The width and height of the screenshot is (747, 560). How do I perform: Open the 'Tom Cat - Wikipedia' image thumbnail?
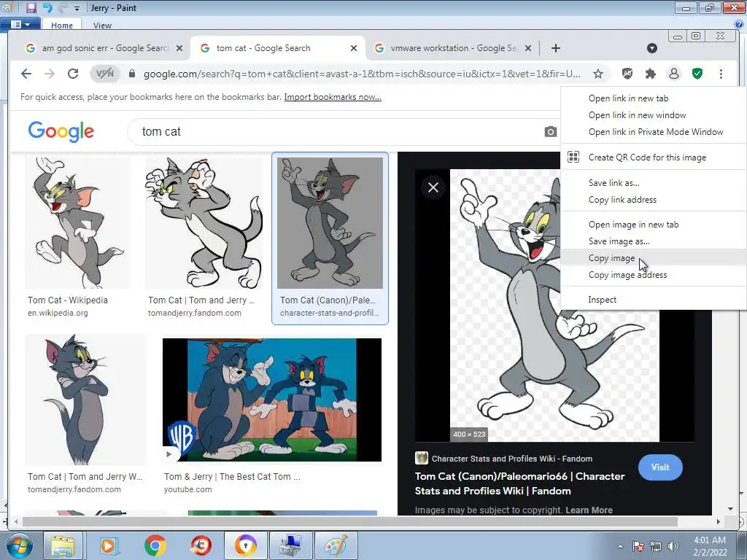(x=77, y=223)
